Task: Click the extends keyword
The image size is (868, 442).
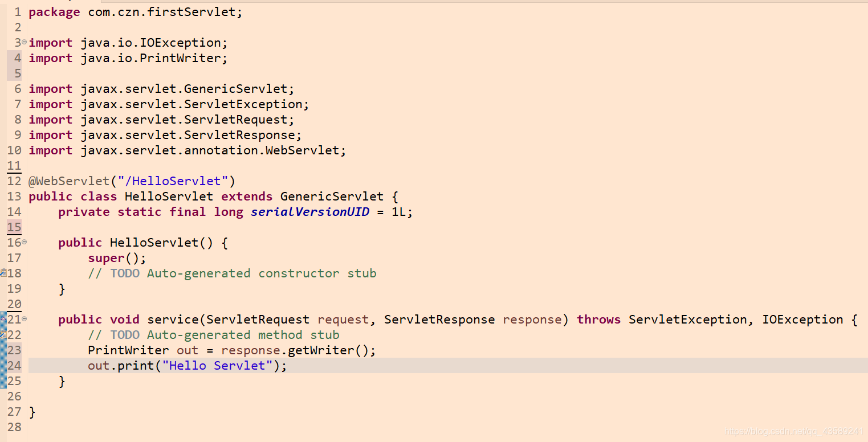Action: 247,197
